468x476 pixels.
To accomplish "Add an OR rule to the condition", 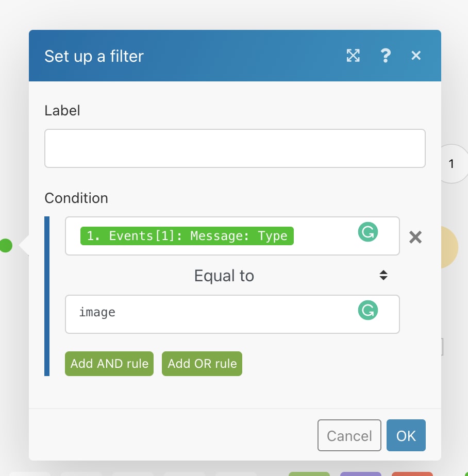I will tap(202, 364).
